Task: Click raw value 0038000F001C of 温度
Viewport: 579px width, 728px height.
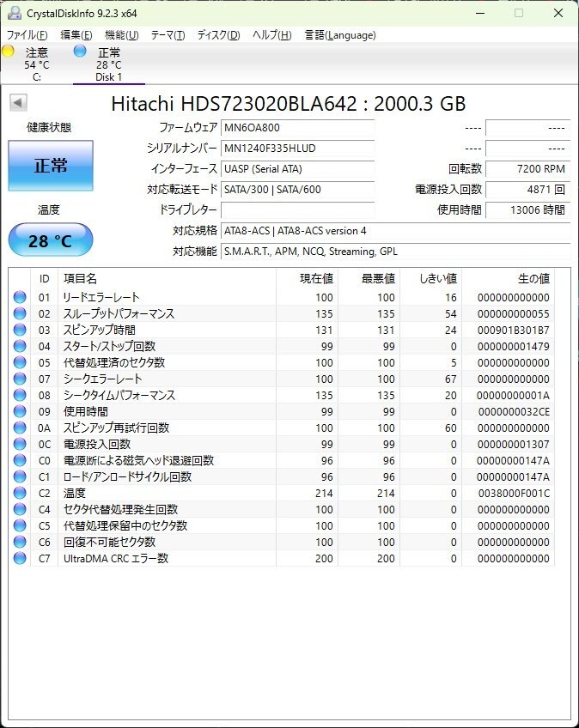Action: tap(514, 493)
